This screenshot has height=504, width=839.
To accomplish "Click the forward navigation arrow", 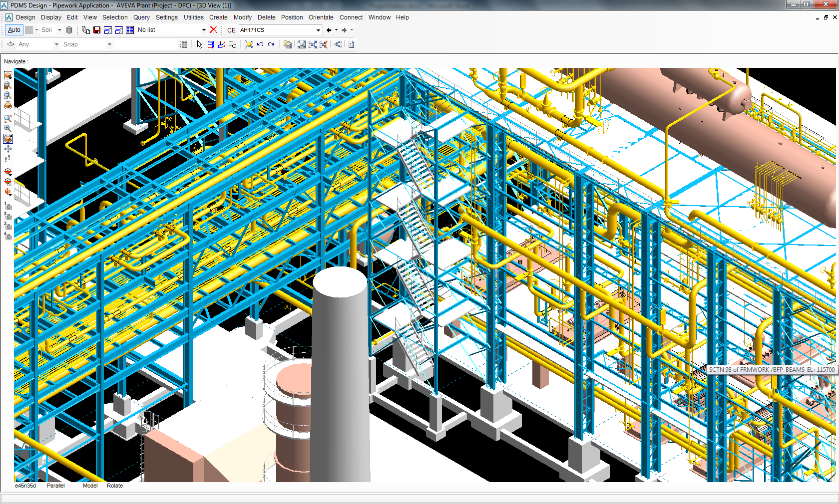I will (344, 30).
